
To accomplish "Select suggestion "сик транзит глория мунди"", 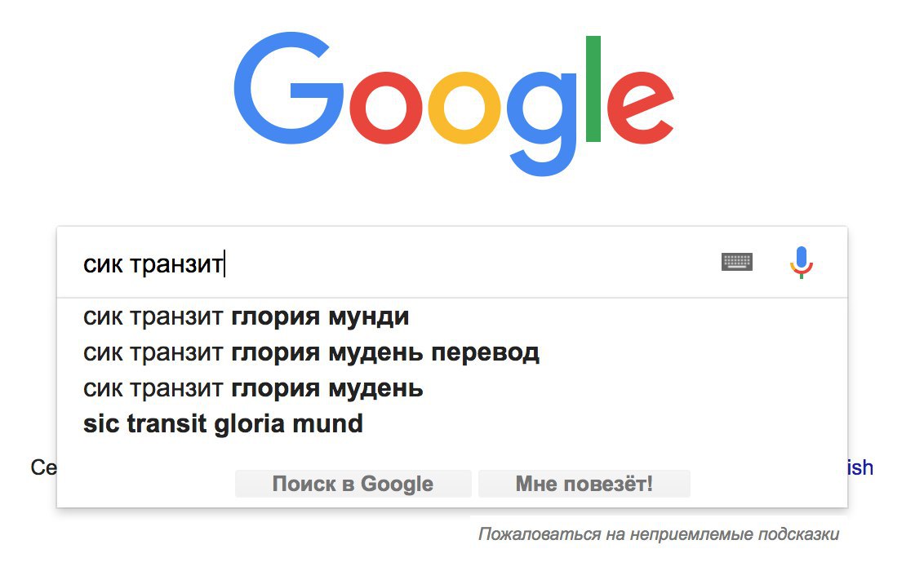I will click(x=246, y=316).
